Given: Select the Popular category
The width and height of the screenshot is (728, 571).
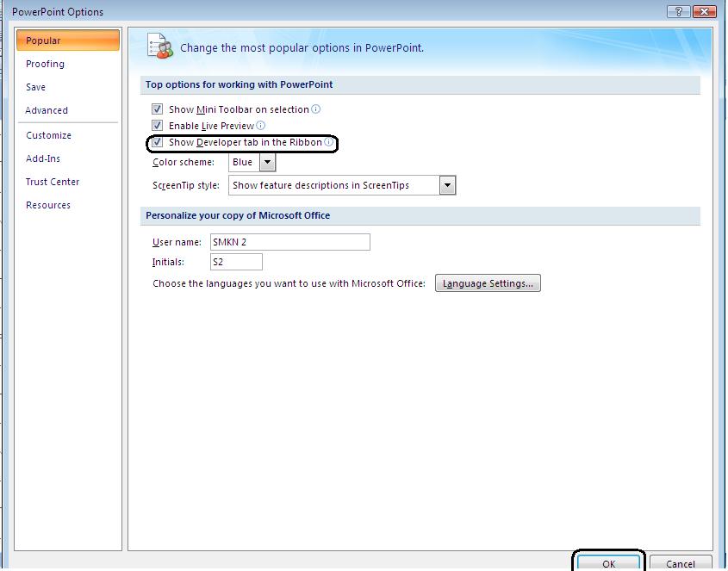Looking at the screenshot, I should point(68,40).
